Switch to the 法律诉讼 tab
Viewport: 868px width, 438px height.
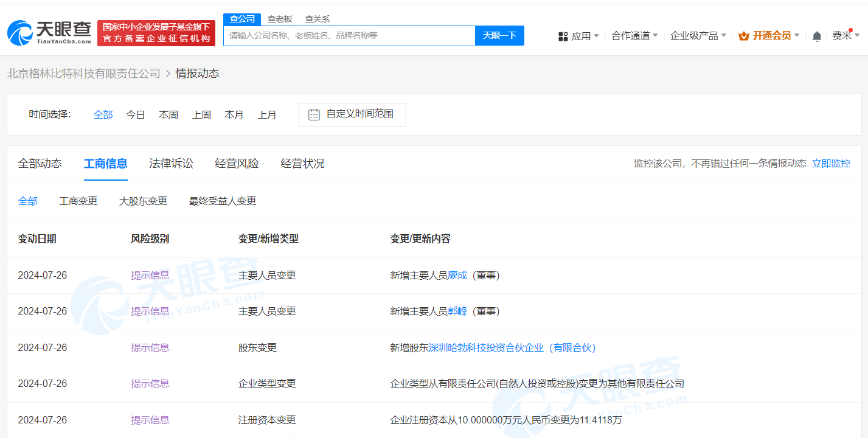pyautogui.click(x=171, y=163)
